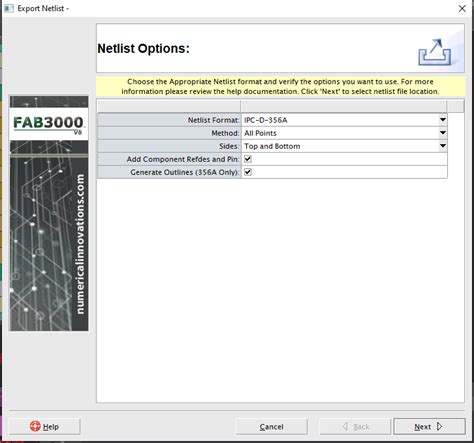
Task: Click the export arrow icon in header
Action: [435, 52]
